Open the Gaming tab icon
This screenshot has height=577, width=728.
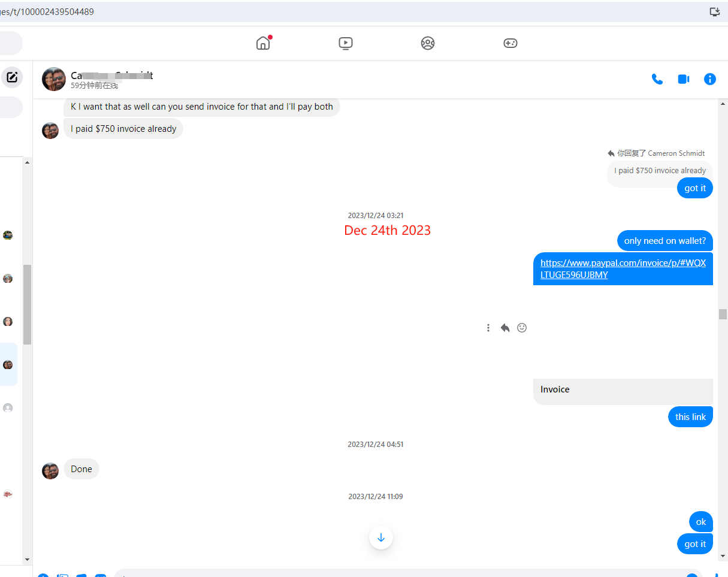pos(510,43)
